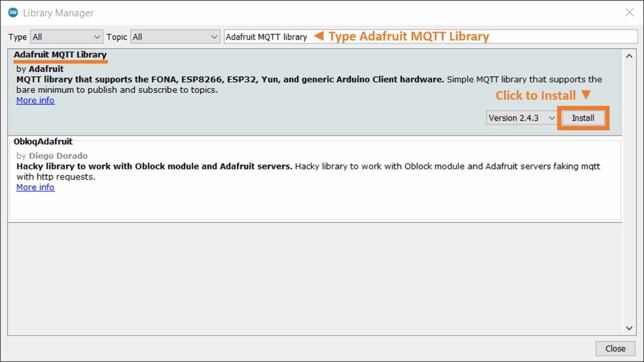
Task: Click Install for Adafruit MQTT Library
Action: [x=583, y=117]
